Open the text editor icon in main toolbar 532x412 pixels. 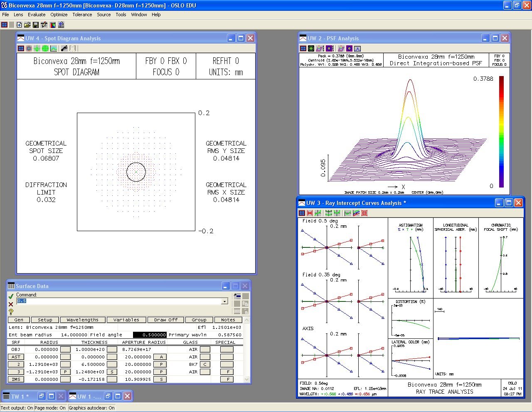point(44,25)
